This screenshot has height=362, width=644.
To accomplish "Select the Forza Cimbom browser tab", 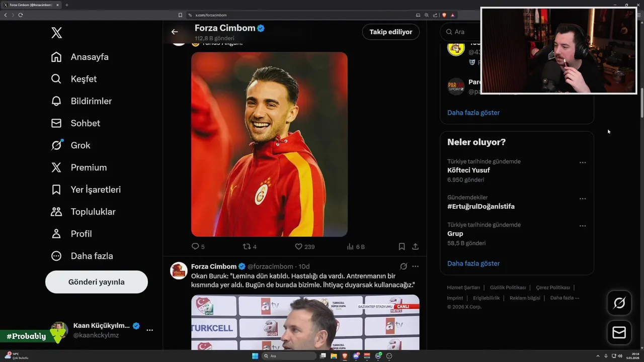I will [31, 5].
